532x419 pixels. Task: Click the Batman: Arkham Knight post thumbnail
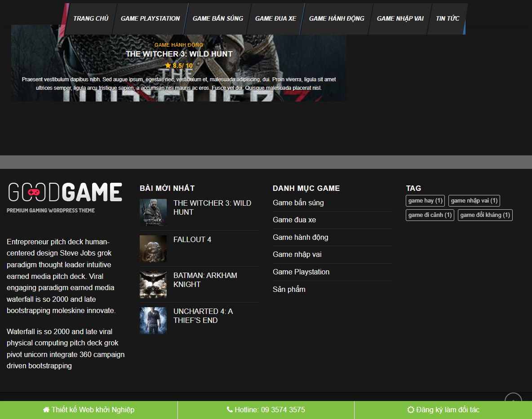[153, 284]
